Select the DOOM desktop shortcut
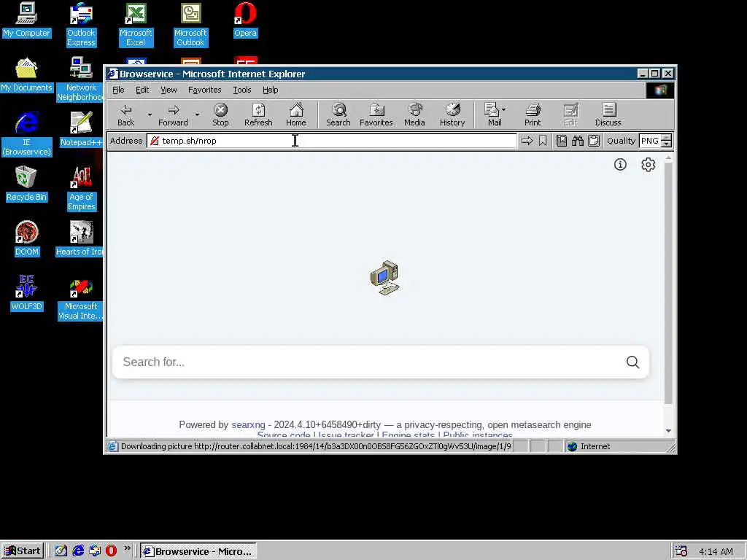Screen dimensions: 747x560 pyautogui.click(x=27, y=239)
